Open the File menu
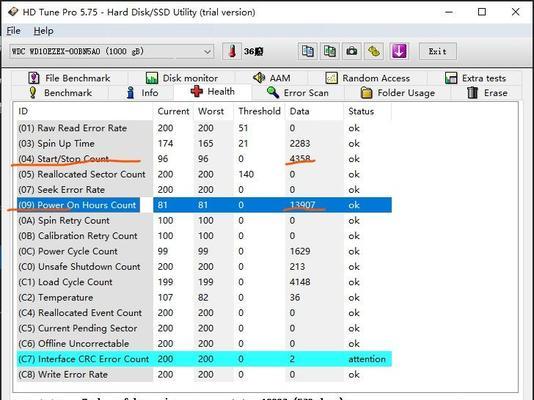Image resolution: width=534 pixels, height=400 pixels. (x=13, y=31)
